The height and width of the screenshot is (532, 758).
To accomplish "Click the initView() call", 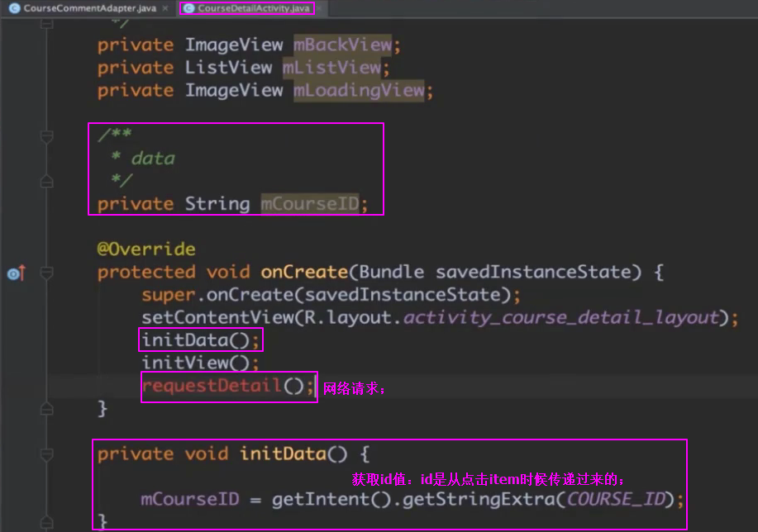I will coord(201,363).
